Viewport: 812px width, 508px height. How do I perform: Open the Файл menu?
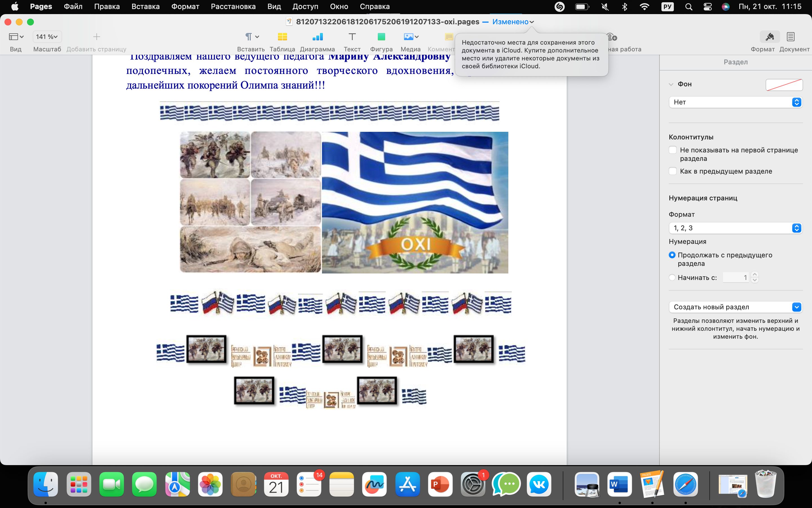click(73, 7)
